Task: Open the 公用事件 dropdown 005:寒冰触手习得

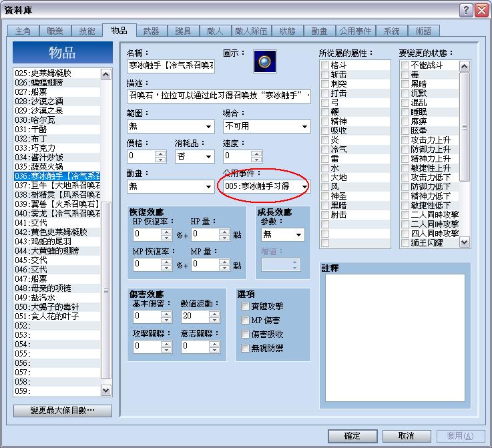Action: 267,187
